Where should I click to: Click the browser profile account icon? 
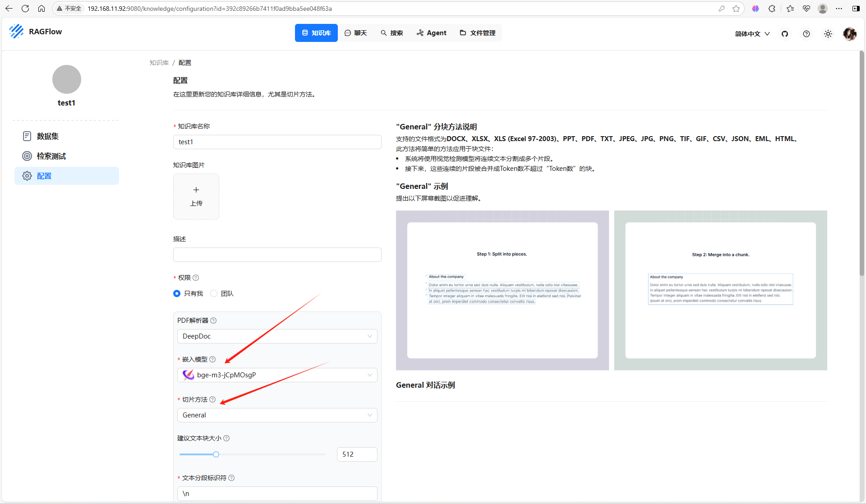823,9
